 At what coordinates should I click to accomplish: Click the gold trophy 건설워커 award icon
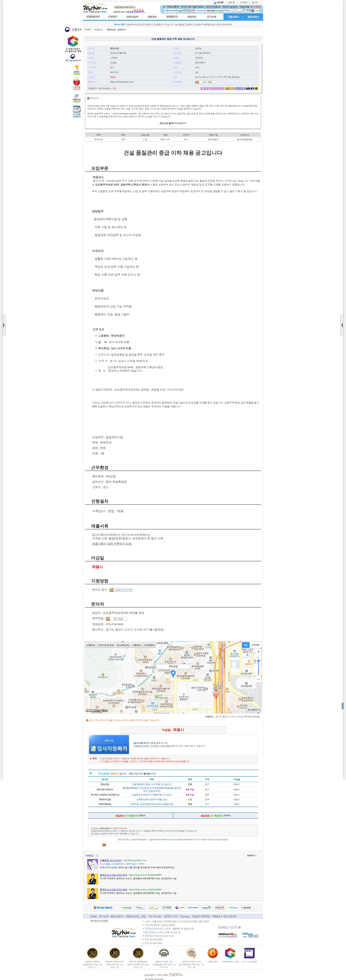(x=76, y=70)
